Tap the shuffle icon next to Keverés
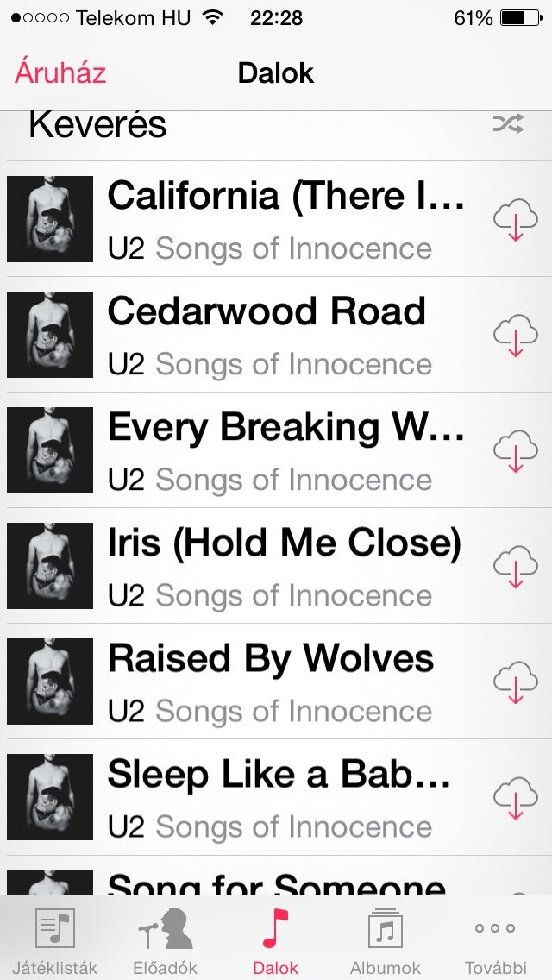This screenshot has width=552, height=980. (x=508, y=123)
